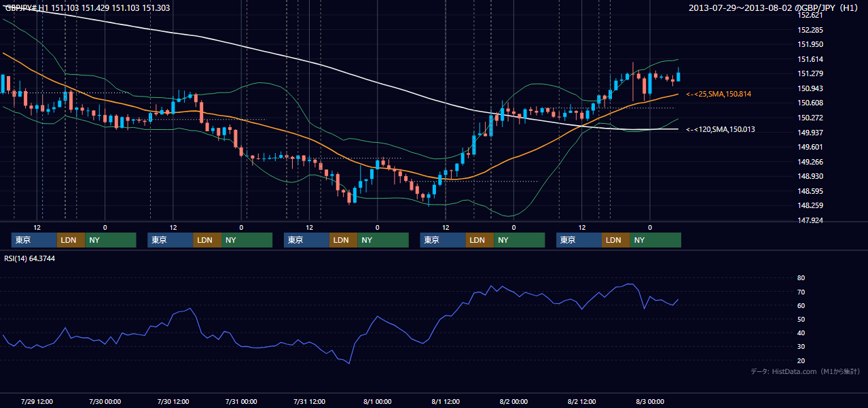Select the 7/31 12:00 time axis label
Screen dimensions: 868x408
(309, 401)
